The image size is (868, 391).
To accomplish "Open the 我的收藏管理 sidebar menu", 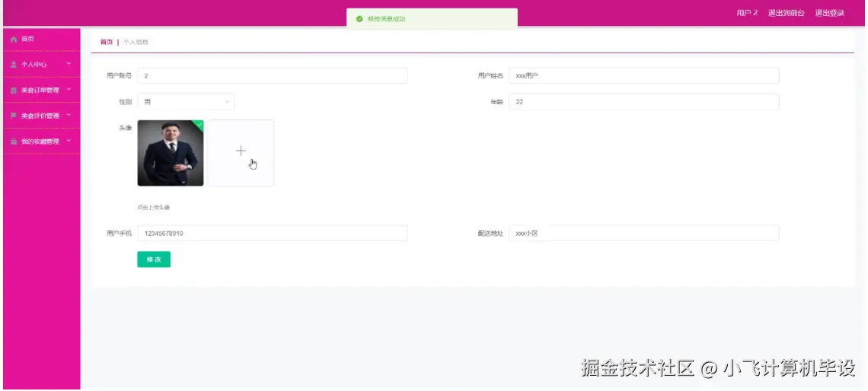I will pyautogui.click(x=42, y=141).
